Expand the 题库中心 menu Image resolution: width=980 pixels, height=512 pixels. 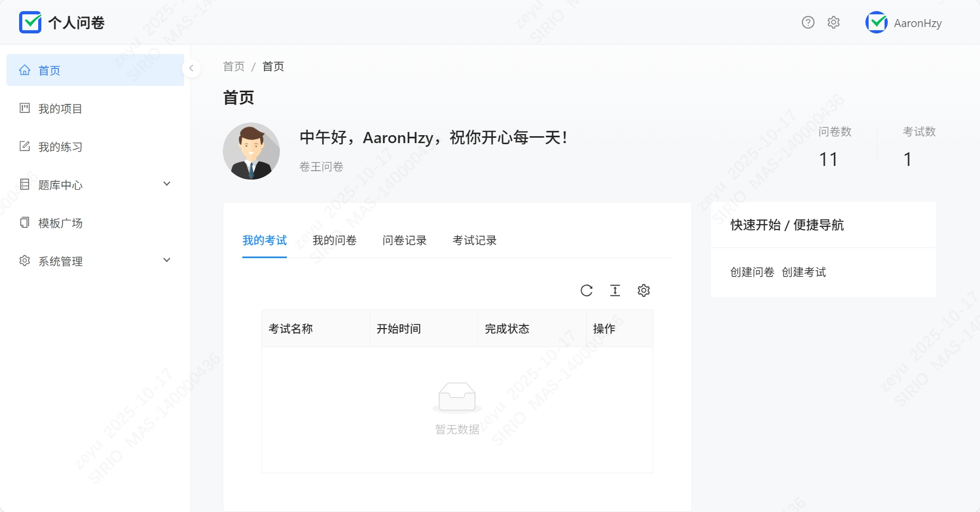(60, 184)
